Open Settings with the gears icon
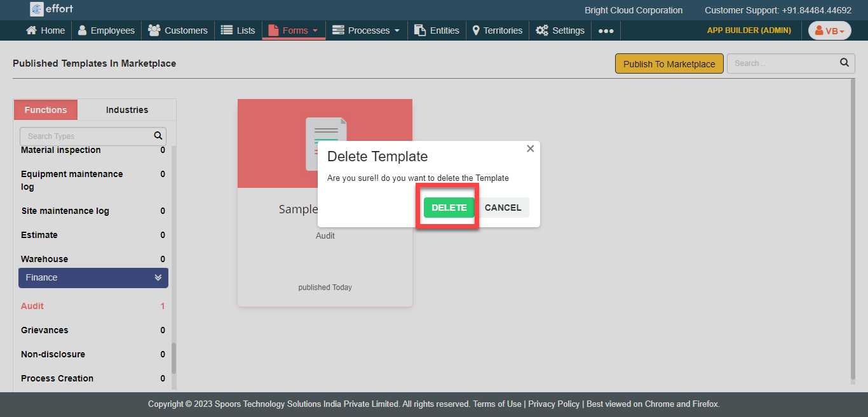Viewport: 868px width, 417px height. pos(560,30)
